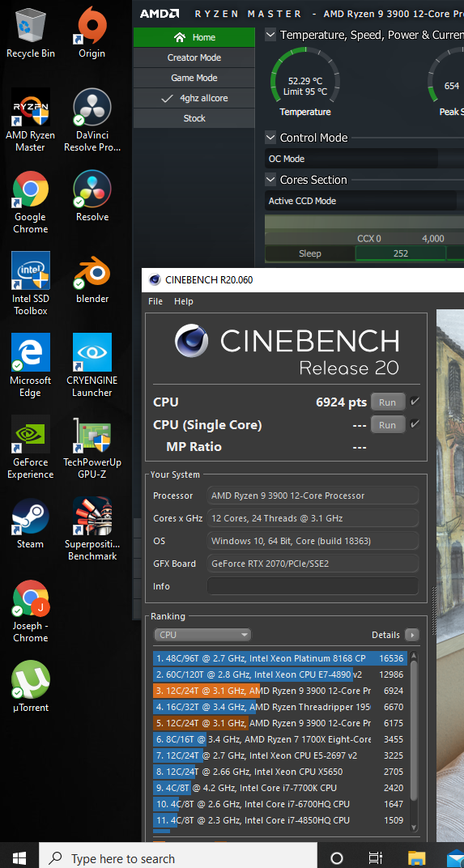Open the Recycle Bin desktop icon
The height and width of the screenshot is (868, 464).
(31, 32)
